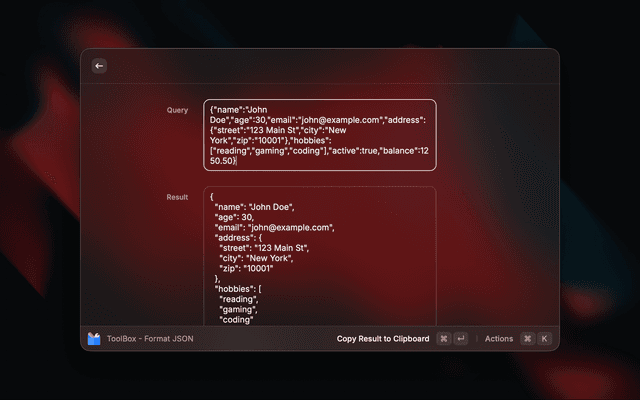Click the Command key icon beside K key
640x400 pixels.
528,339
